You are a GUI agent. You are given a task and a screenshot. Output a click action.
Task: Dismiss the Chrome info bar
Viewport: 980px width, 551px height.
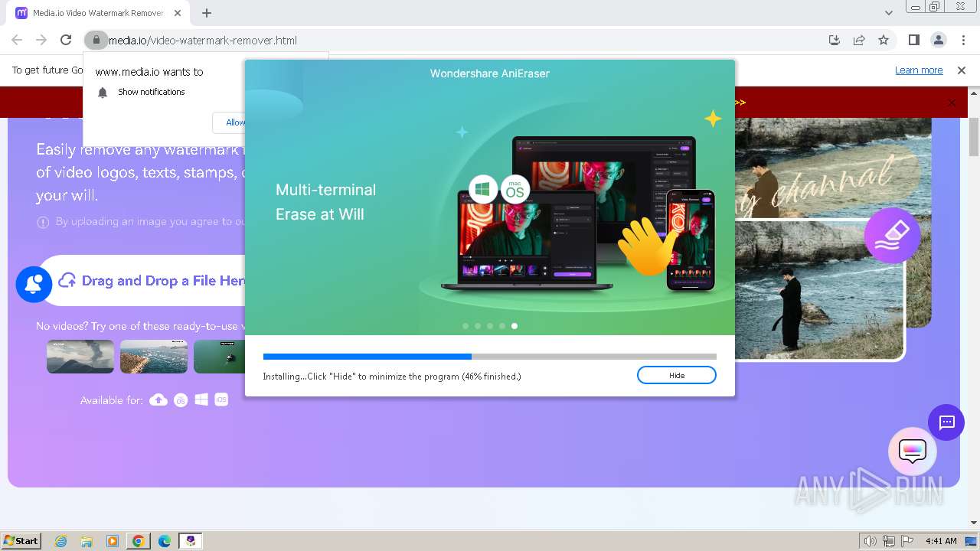click(x=962, y=70)
